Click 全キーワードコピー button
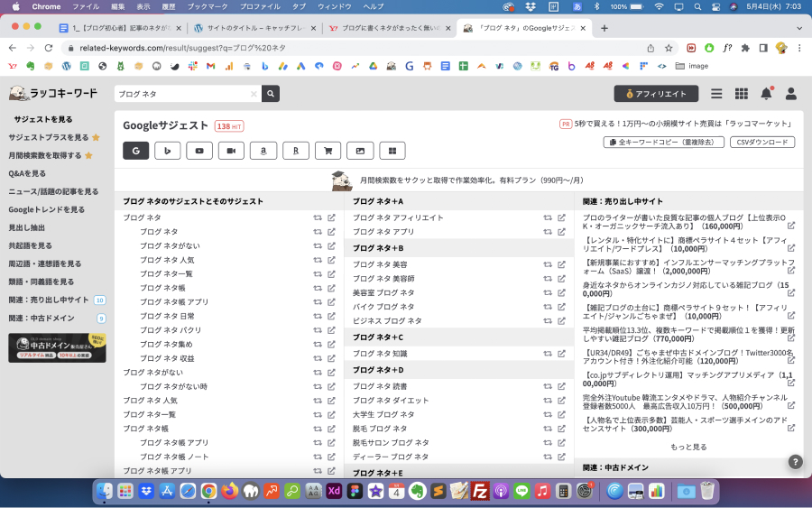 coord(663,142)
